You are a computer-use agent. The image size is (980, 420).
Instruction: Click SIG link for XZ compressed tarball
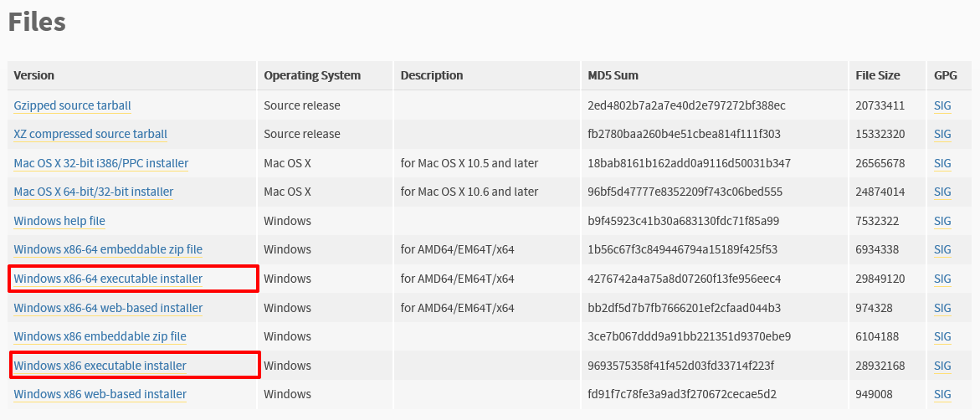pyautogui.click(x=942, y=135)
